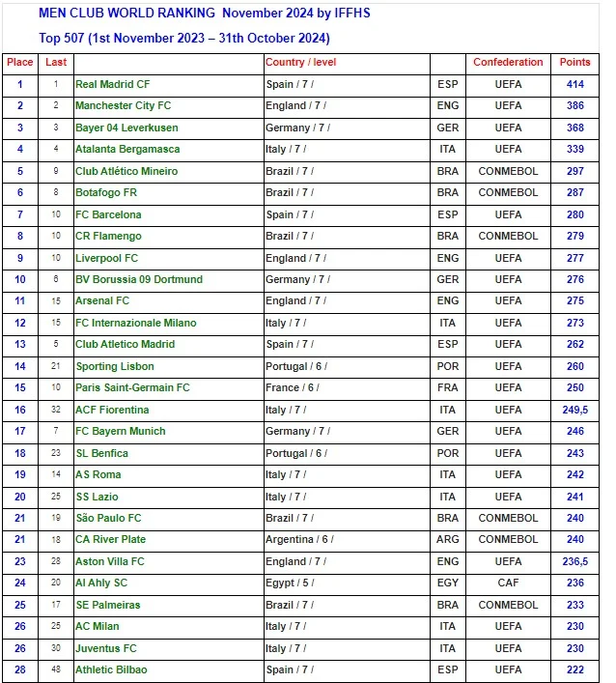Click the Points column header
This screenshot has height=683, width=616.
pos(574,62)
